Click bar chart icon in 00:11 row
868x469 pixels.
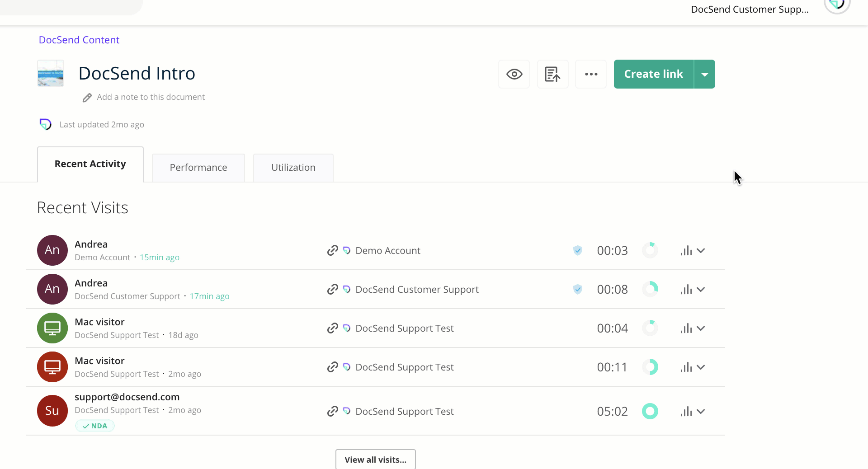(686, 367)
